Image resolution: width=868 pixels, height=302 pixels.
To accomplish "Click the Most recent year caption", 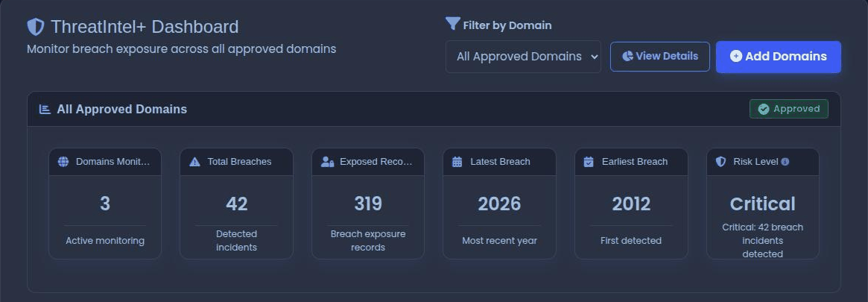I will click(499, 241).
